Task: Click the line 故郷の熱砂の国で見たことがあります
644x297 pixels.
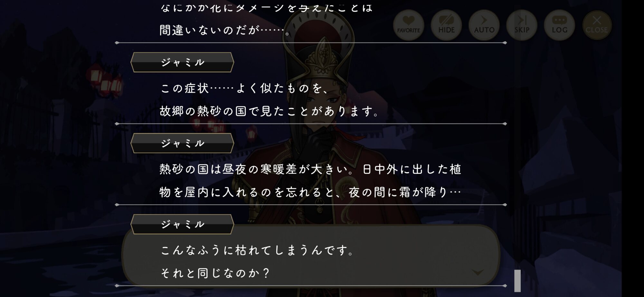Action: click(x=269, y=111)
